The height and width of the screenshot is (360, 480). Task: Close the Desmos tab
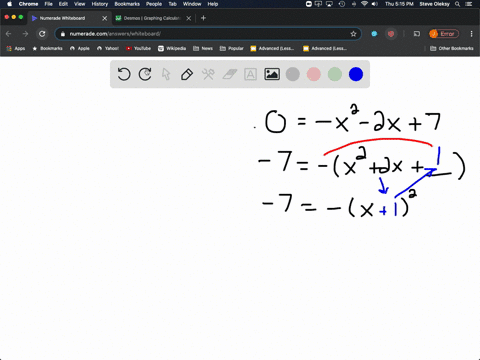tap(189, 18)
